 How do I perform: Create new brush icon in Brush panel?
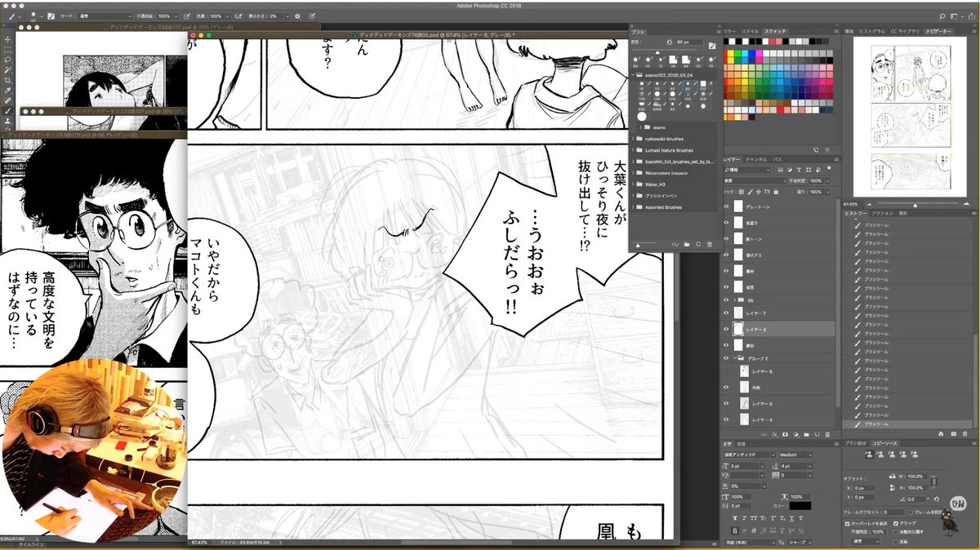tap(698, 244)
